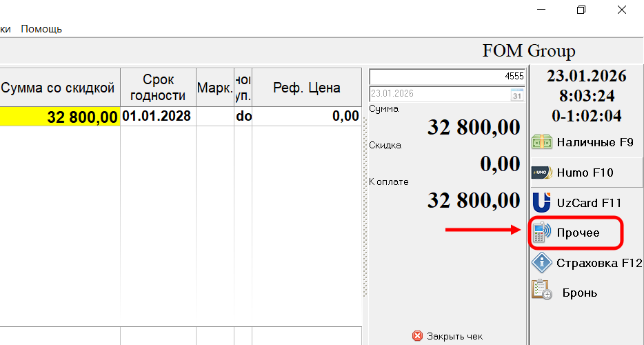The height and width of the screenshot is (345, 644).
Task: Click the cash banknote icon for Наличные
Action: tap(542, 142)
